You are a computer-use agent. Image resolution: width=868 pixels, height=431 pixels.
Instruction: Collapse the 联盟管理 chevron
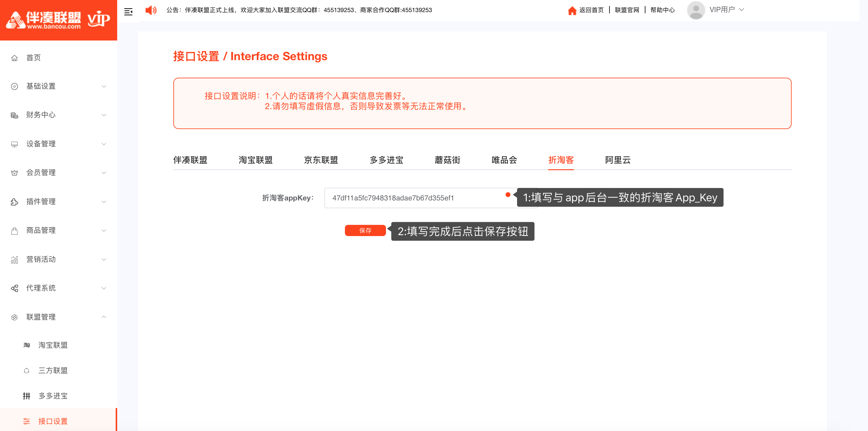point(104,317)
